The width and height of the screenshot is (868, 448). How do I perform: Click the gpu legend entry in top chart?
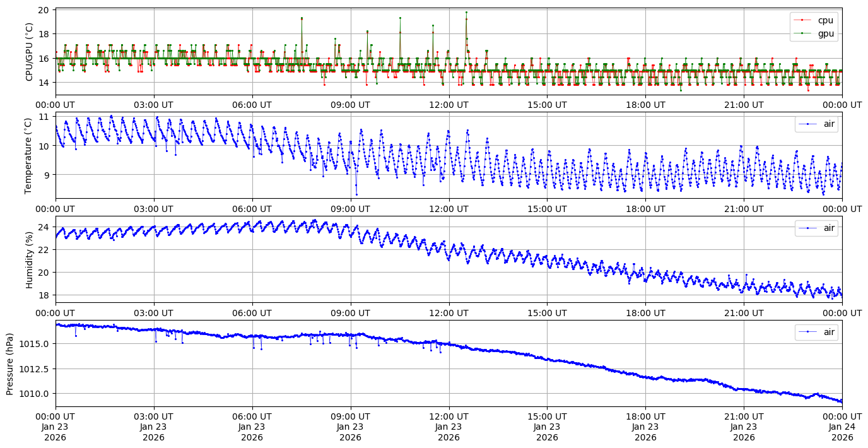[x=826, y=33]
